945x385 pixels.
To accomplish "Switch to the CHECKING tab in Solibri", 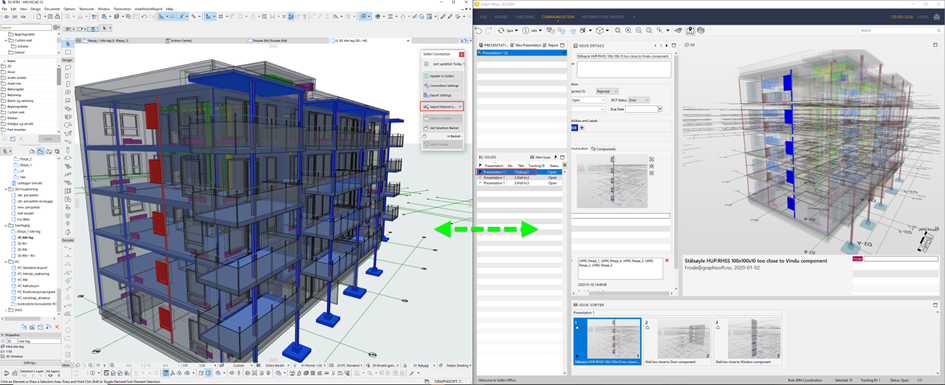I will [x=524, y=17].
